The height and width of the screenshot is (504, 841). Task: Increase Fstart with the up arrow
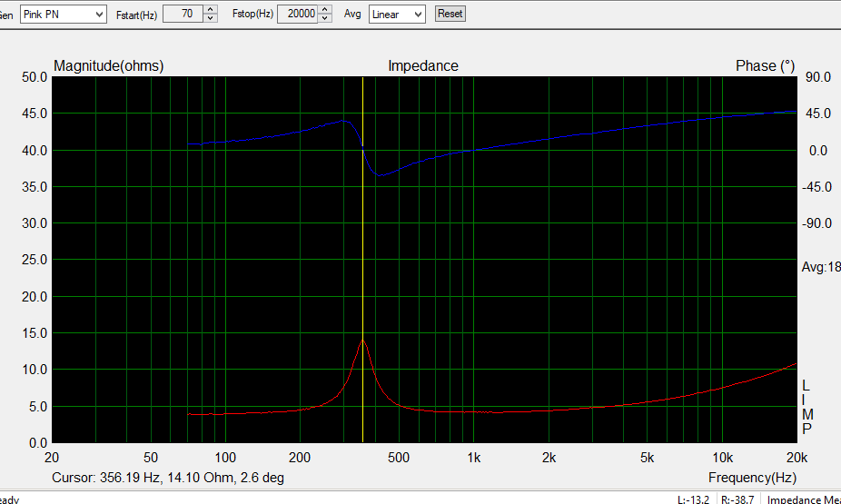211,10
